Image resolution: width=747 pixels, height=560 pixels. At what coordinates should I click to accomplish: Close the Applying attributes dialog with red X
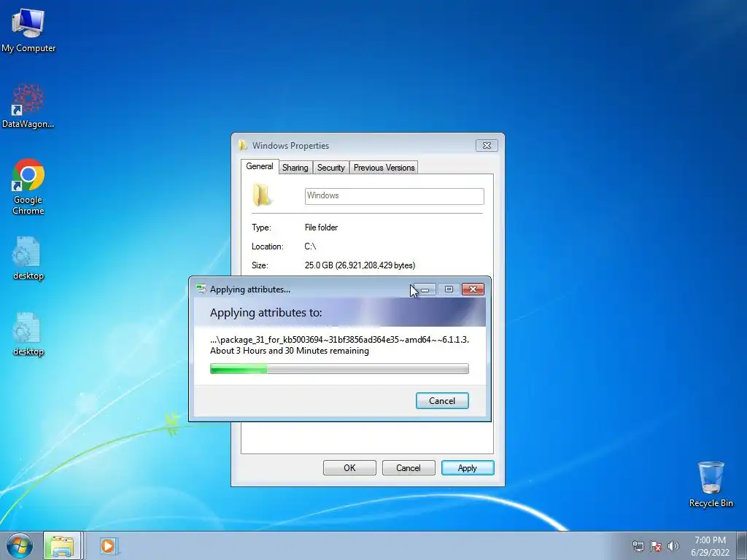tap(473, 289)
